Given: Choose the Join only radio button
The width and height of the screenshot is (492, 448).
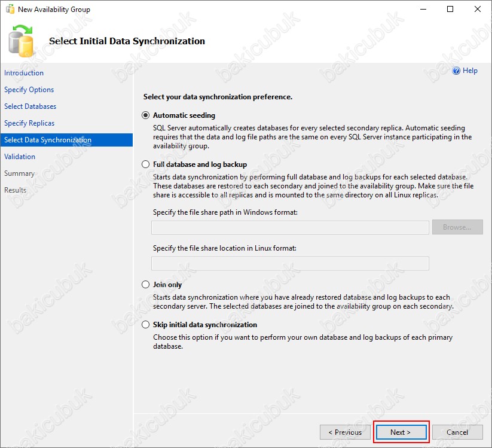Looking at the screenshot, I should coord(145,285).
